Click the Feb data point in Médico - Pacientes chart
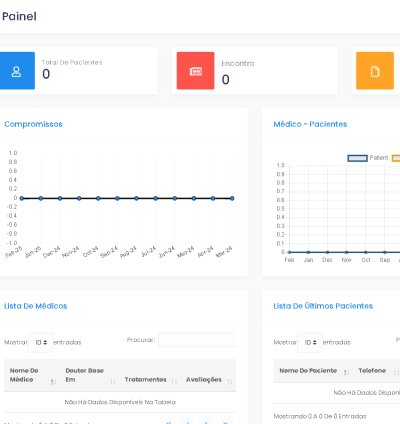This screenshot has width=400, height=424. [x=289, y=252]
